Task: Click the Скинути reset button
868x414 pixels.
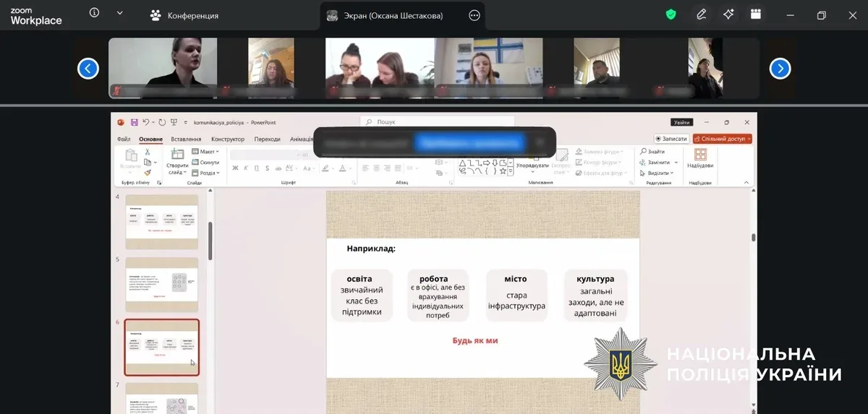Action: [x=205, y=163]
